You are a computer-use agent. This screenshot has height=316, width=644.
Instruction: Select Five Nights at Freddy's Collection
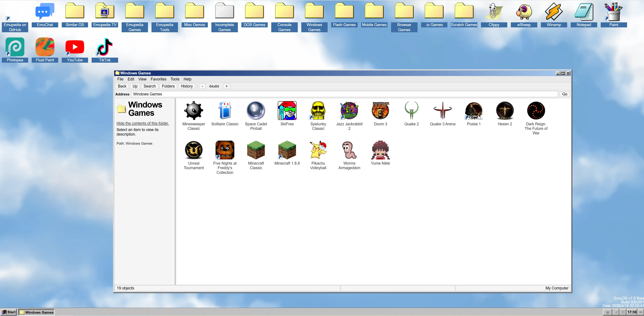(x=225, y=150)
